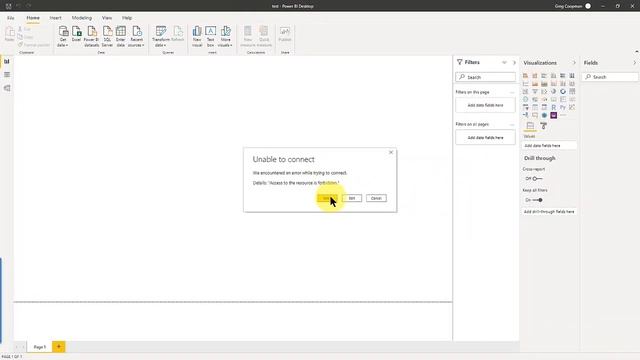Insert a Text box from the ribbon
This screenshot has width=640, height=360.
pyautogui.click(x=211, y=36)
